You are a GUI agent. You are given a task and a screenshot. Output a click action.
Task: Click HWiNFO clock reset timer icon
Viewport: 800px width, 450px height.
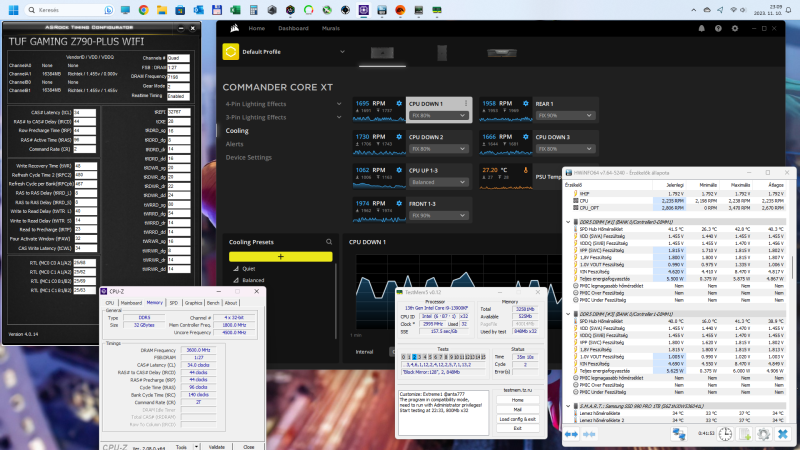coord(725,434)
